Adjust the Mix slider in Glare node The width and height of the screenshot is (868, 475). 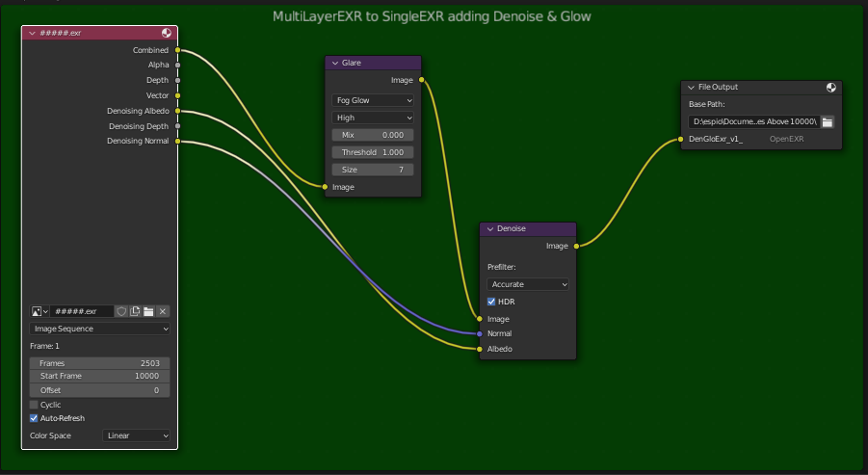coord(373,135)
